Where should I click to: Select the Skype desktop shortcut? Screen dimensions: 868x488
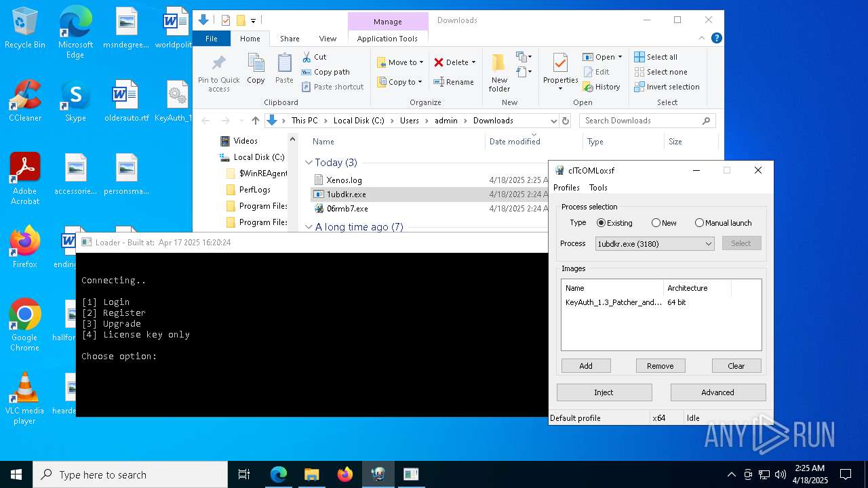click(75, 102)
